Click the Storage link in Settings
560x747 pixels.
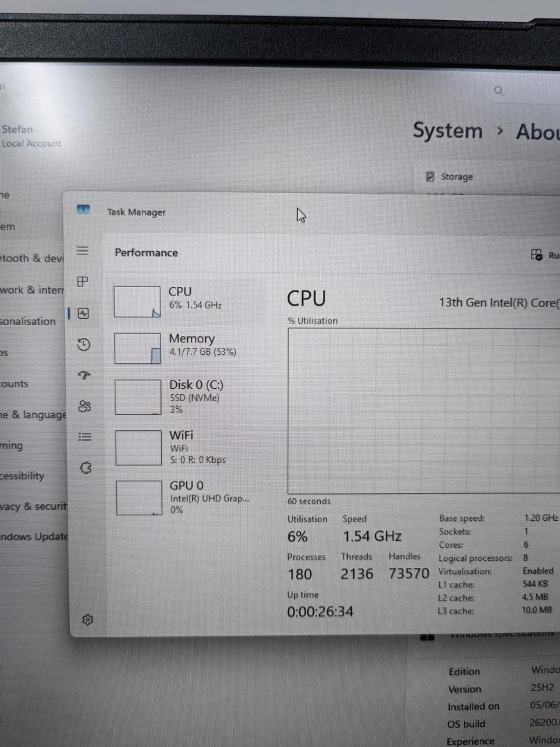pyautogui.click(x=457, y=177)
